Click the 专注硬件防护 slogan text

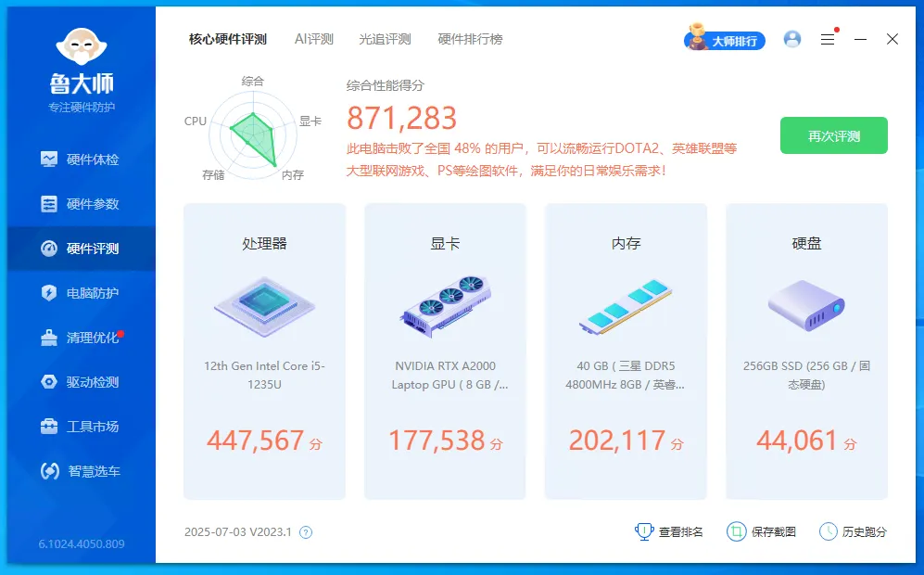tap(82, 108)
